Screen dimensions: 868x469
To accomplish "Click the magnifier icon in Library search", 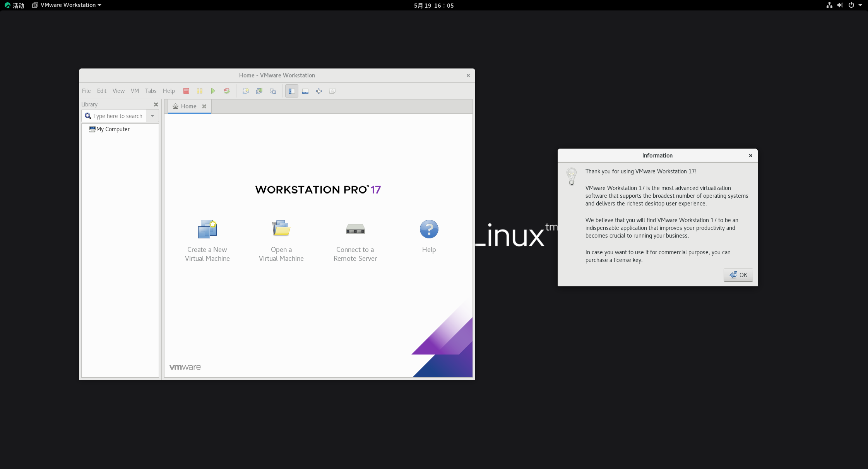I will click(88, 116).
